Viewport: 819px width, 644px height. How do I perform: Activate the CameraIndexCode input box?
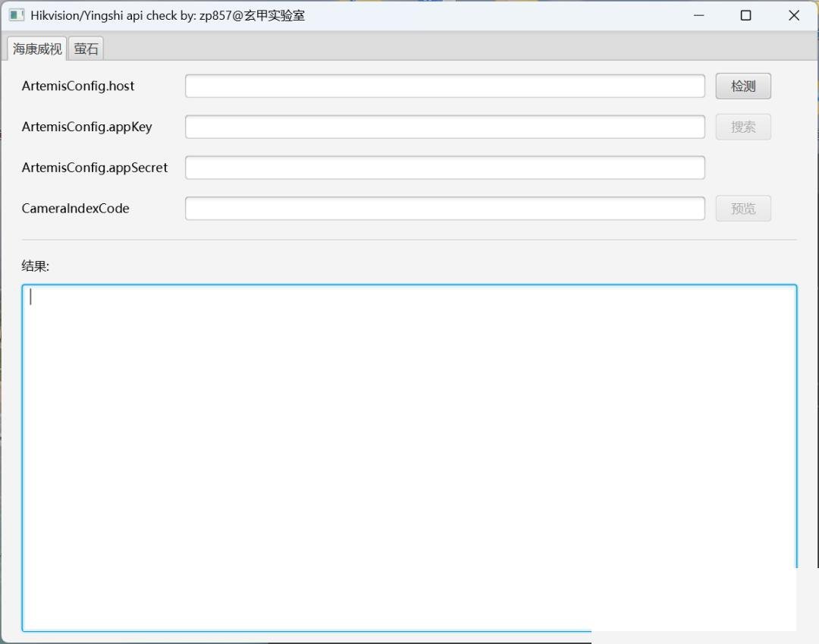coord(445,209)
